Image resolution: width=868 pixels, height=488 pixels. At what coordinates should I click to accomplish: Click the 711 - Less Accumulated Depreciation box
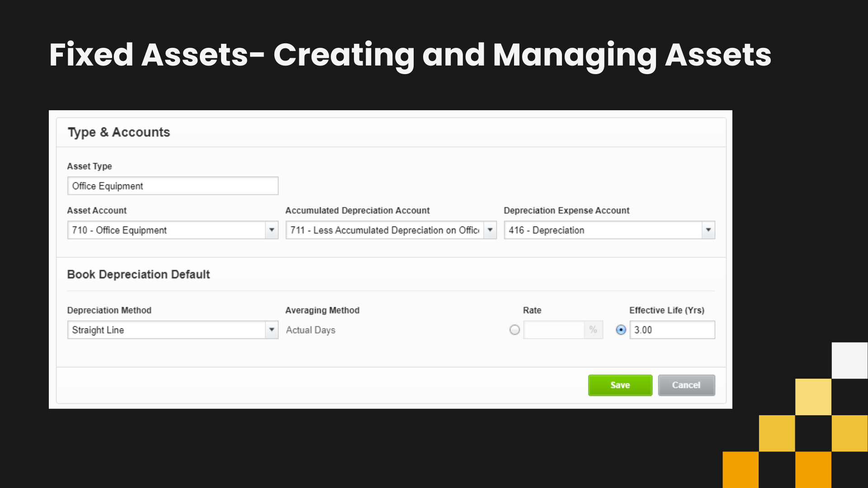click(x=384, y=230)
